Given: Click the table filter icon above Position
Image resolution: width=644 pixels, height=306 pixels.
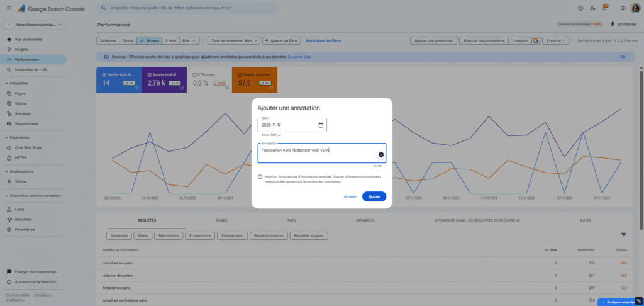Looking at the screenshot, I should [623, 234].
